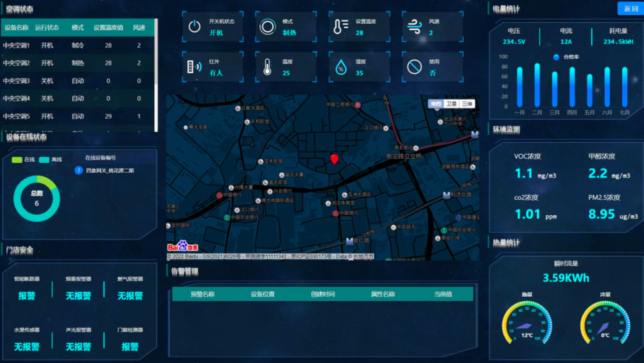The width and height of the screenshot is (644, 363).
Task: Click the 红外 infrared sensor icon
Action: pos(195,67)
